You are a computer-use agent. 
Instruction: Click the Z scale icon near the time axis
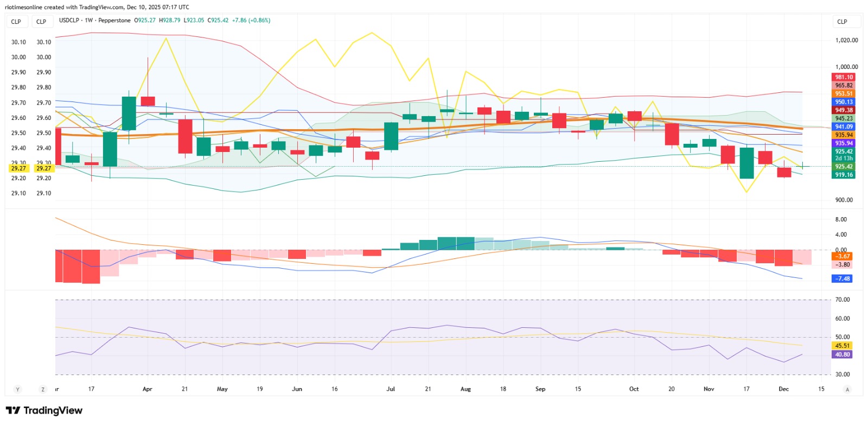click(x=43, y=389)
